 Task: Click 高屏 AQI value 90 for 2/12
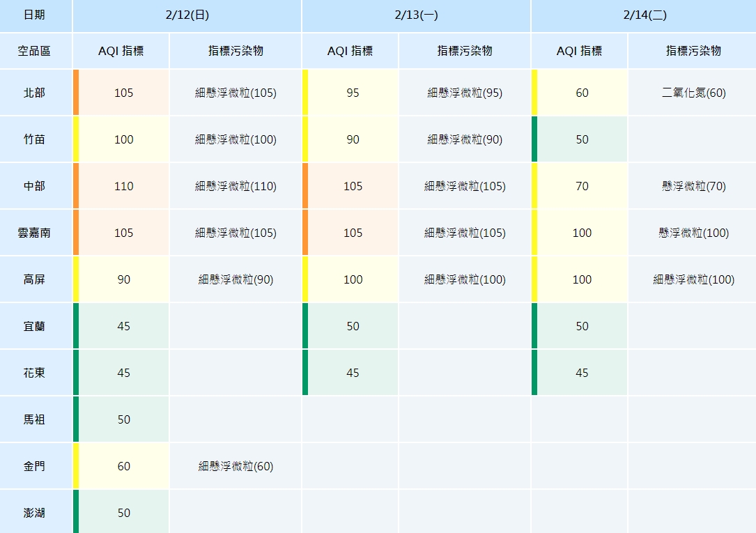click(x=123, y=279)
